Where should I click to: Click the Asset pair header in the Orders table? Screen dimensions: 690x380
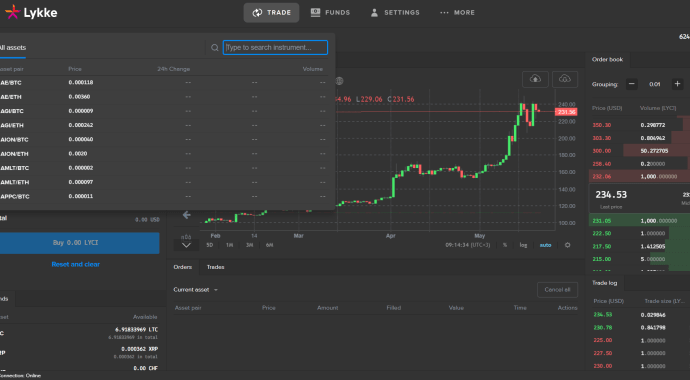tap(188, 308)
